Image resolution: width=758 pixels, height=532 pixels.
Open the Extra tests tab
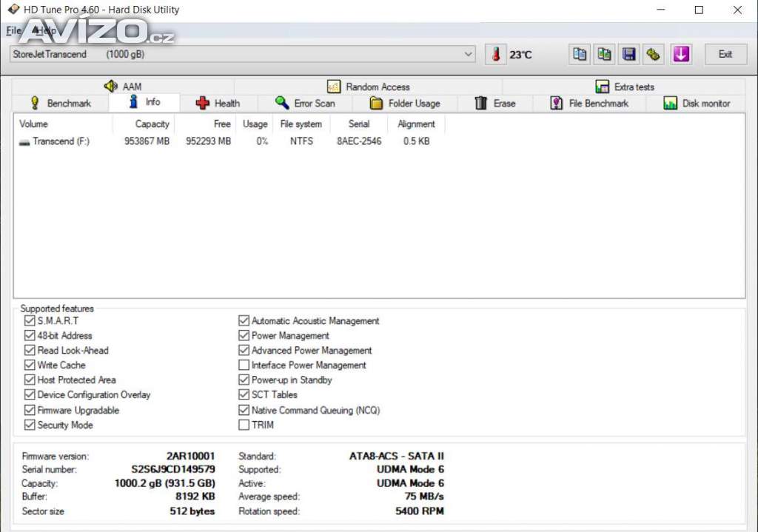(x=625, y=87)
